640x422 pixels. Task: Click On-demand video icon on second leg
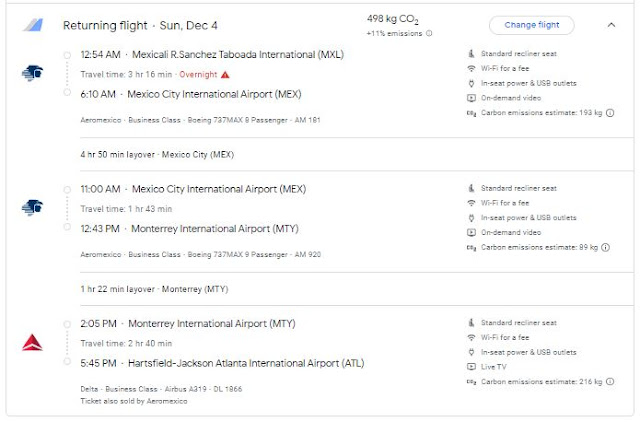pyautogui.click(x=472, y=232)
